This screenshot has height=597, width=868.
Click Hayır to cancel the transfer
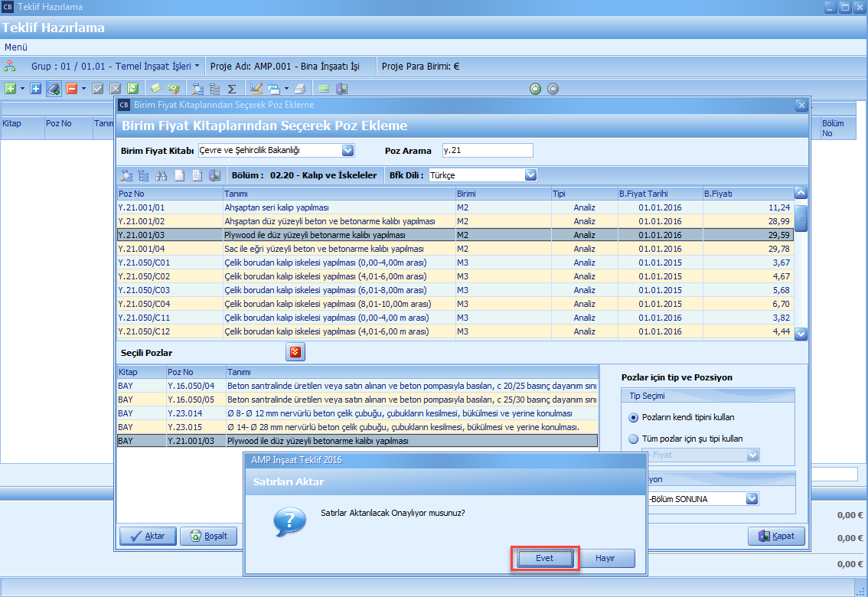(x=605, y=559)
